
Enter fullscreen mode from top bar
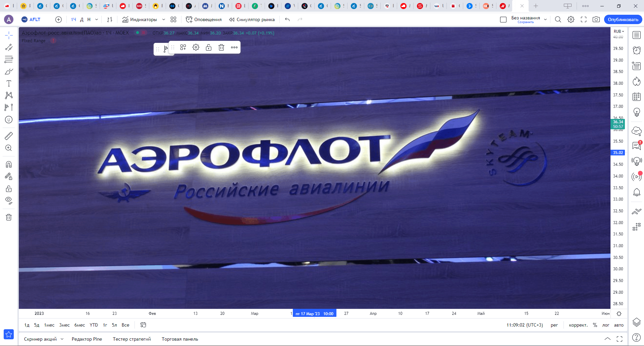[x=584, y=19]
